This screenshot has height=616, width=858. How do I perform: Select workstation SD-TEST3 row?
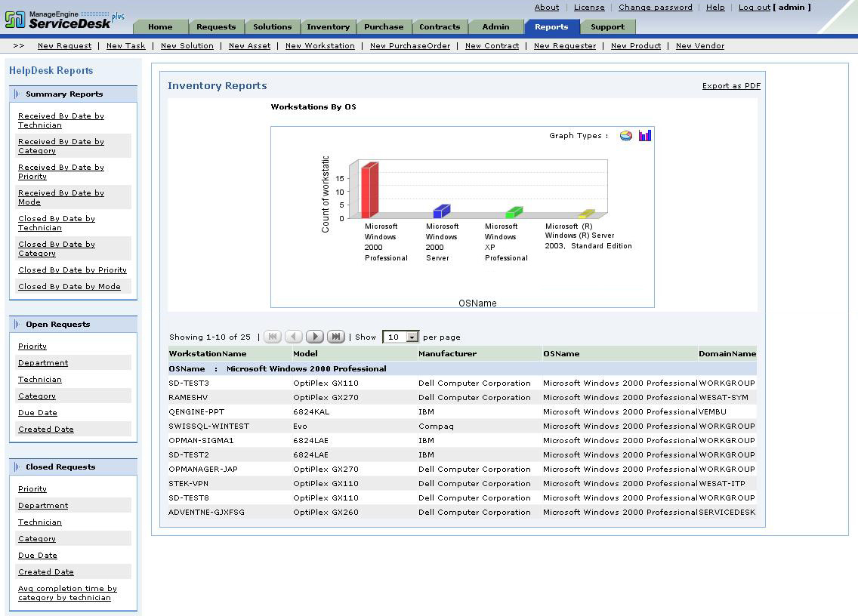tap(462, 383)
